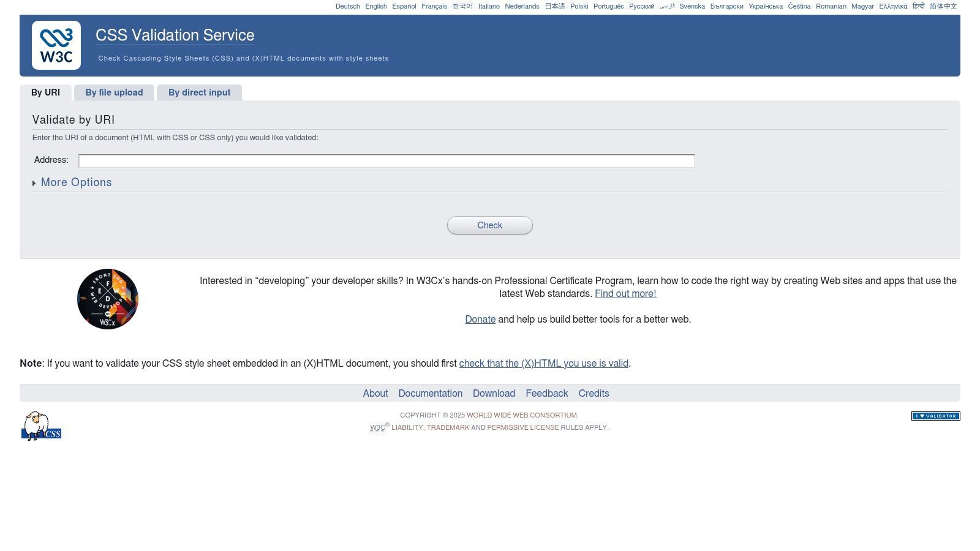
Task: Open the W3Cx Front-End Developer badge
Action: [108, 299]
